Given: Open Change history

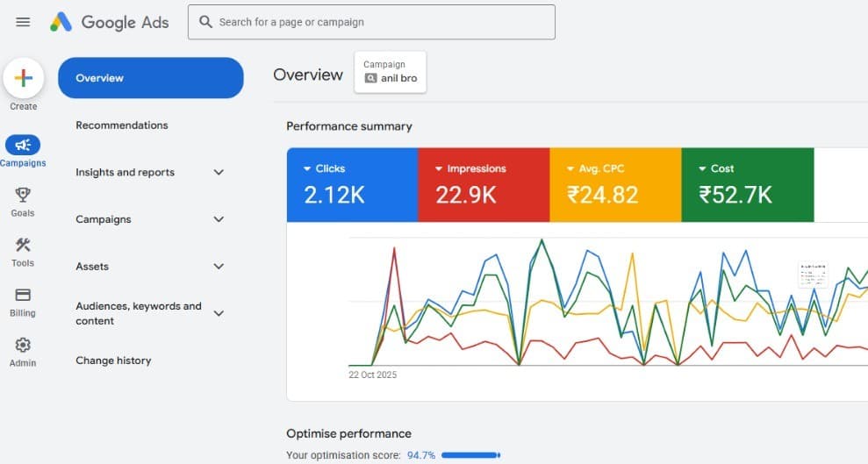Looking at the screenshot, I should pyautogui.click(x=113, y=360).
